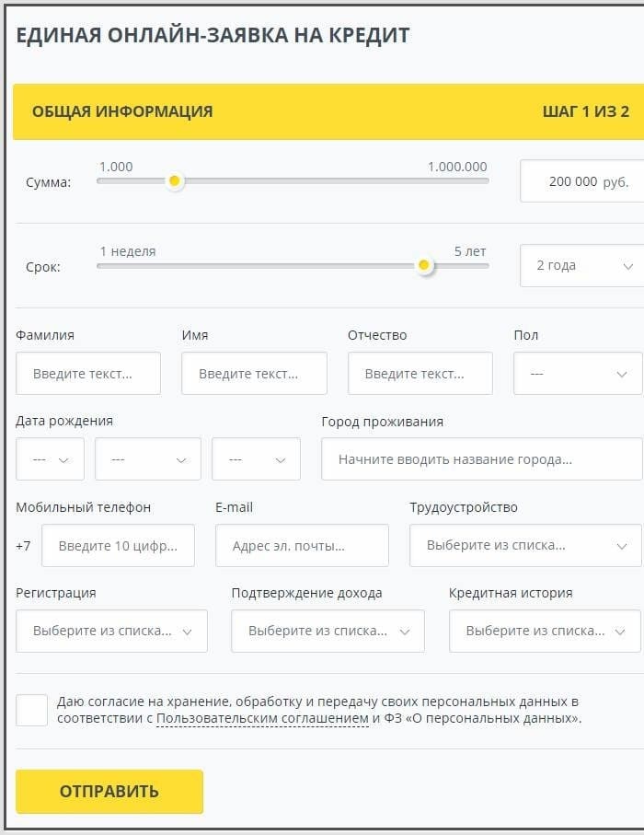Open the Пользовательским соглашением link
The image size is (644, 835).
point(262,718)
